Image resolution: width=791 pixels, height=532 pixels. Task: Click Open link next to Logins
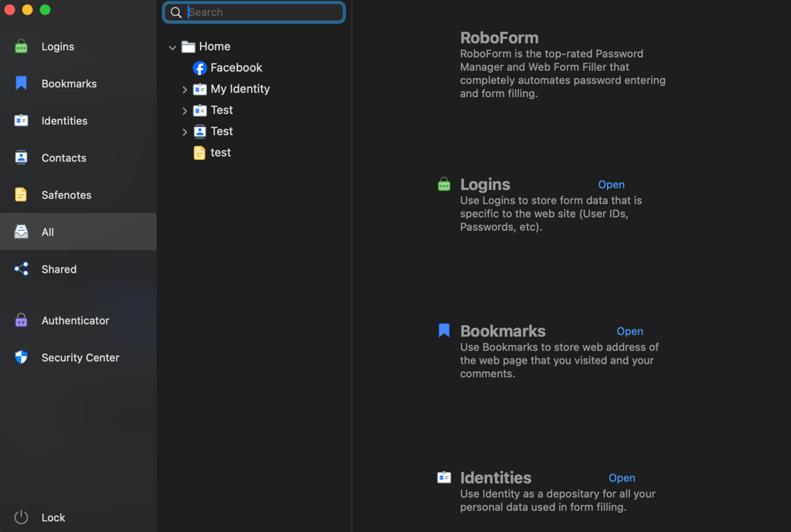click(612, 185)
